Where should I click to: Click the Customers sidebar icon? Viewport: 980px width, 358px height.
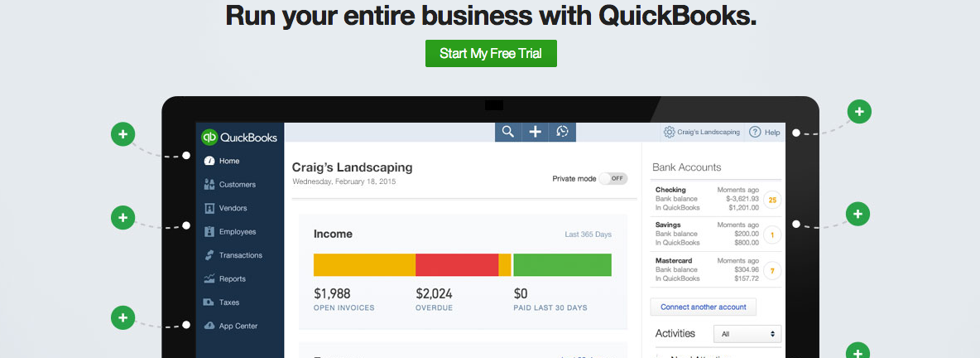tap(209, 185)
